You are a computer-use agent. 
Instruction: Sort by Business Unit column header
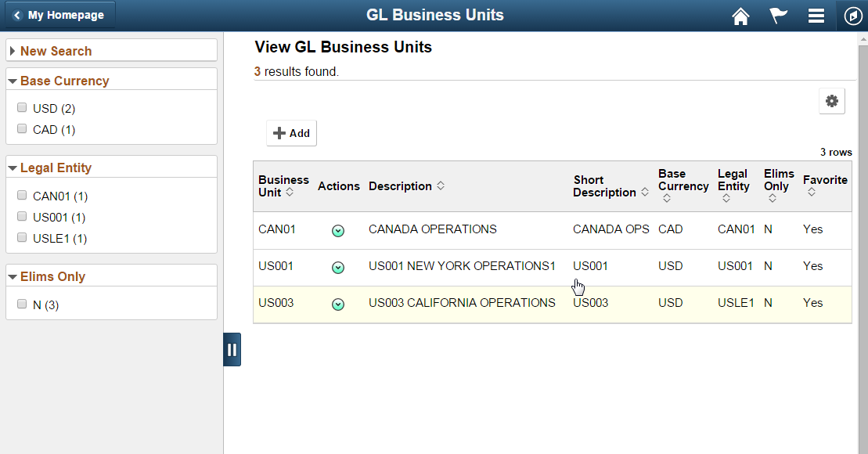(x=283, y=186)
